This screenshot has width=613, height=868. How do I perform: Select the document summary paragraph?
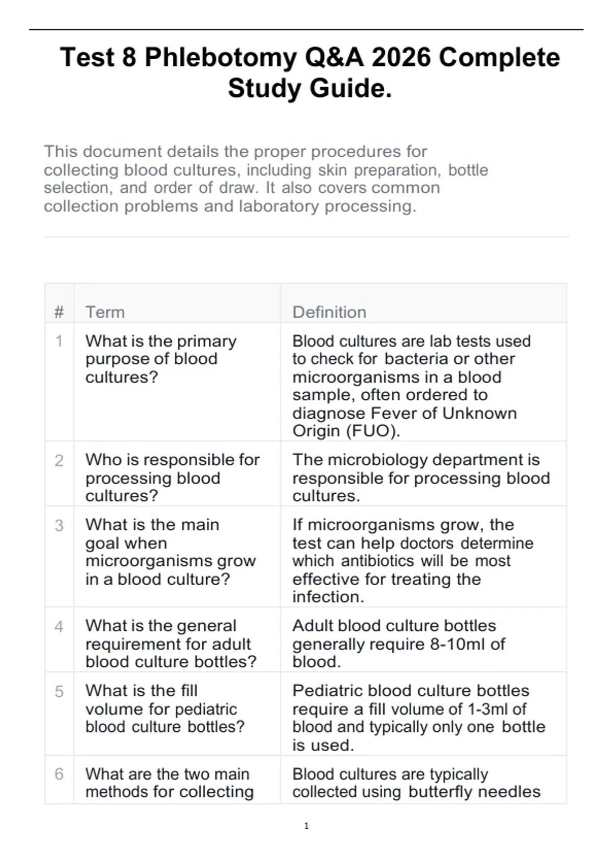click(266, 179)
